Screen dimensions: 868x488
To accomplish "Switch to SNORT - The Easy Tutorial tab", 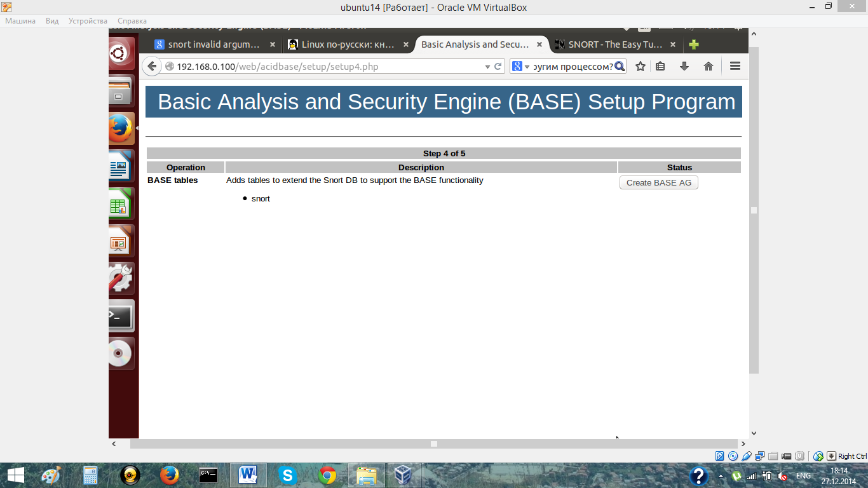I will tap(615, 44).
